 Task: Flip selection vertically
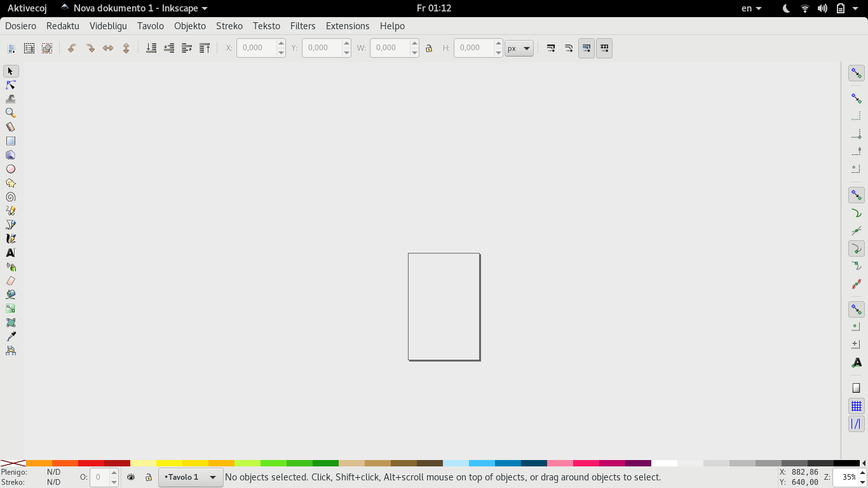(x=126, y=48)
